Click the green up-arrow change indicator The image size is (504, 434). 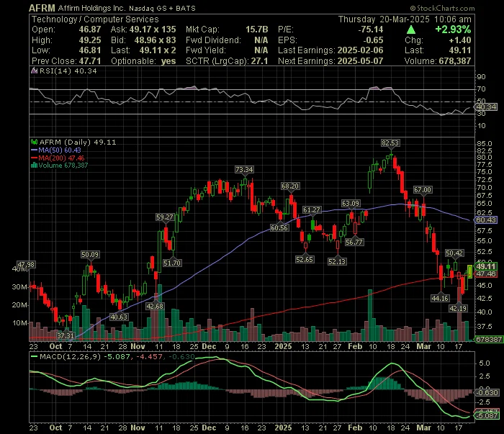point(411,30)
